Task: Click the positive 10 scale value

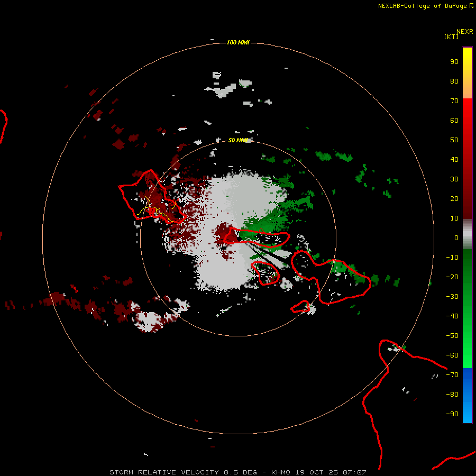Action: pos(454,218)
